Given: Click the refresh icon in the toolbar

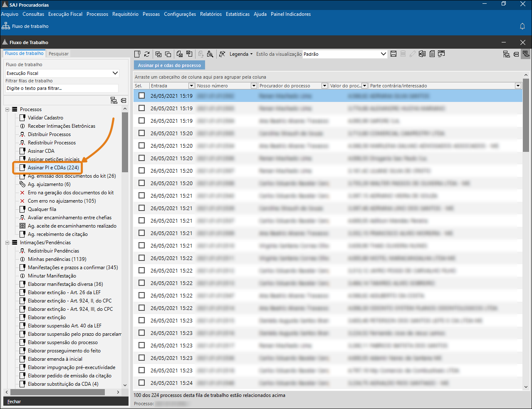Looking at the screenshot, I should coord(147,54).
